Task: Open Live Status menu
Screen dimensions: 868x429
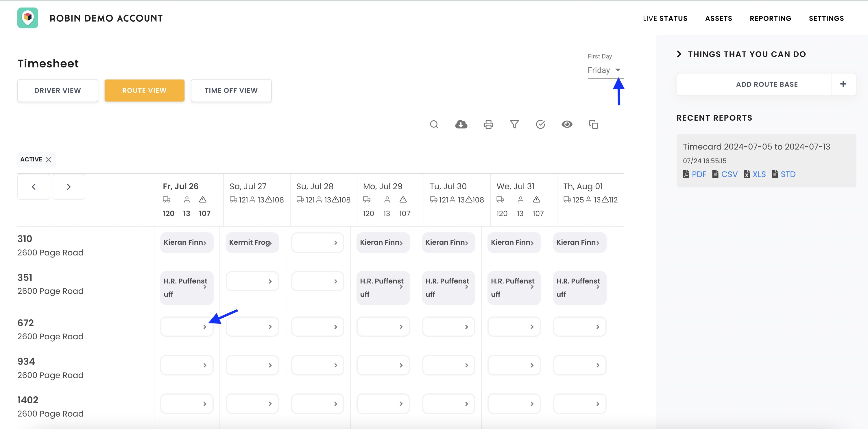Action: (x=665, y=19)
